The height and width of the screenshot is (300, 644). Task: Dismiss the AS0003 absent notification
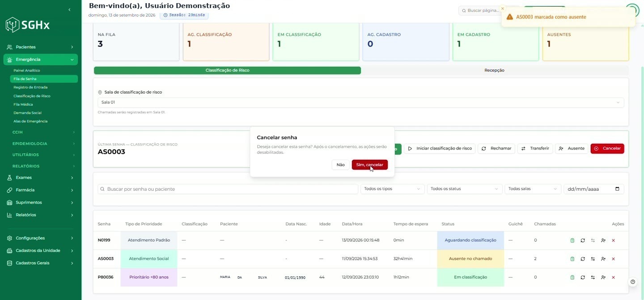(x=503, y=9)
